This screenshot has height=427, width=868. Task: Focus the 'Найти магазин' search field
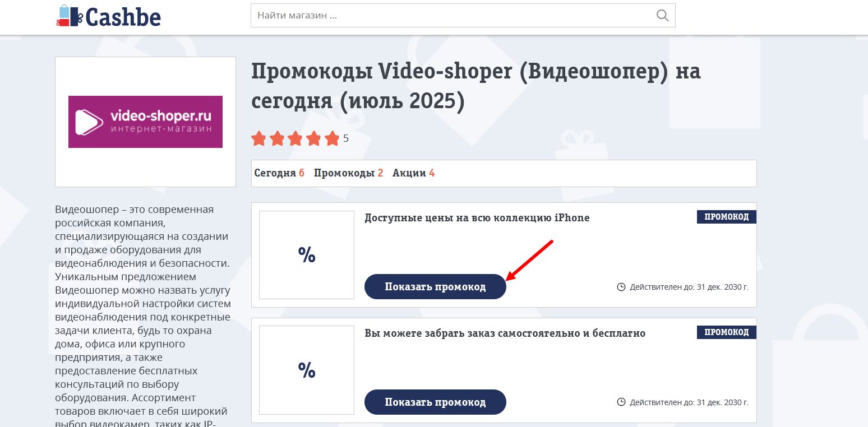click(x=463, y=16)
